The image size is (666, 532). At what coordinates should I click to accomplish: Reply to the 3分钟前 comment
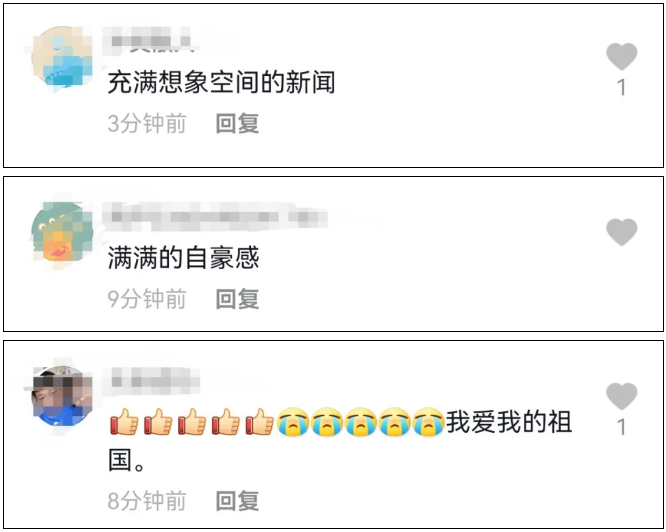(x=237, y=124)
